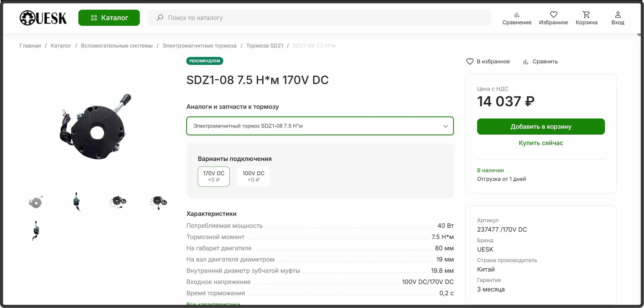644x308 pixels.
Task: Expand the Электромагнитный тормоз SDZ1-08 dropdown
Action: (320, 126)
